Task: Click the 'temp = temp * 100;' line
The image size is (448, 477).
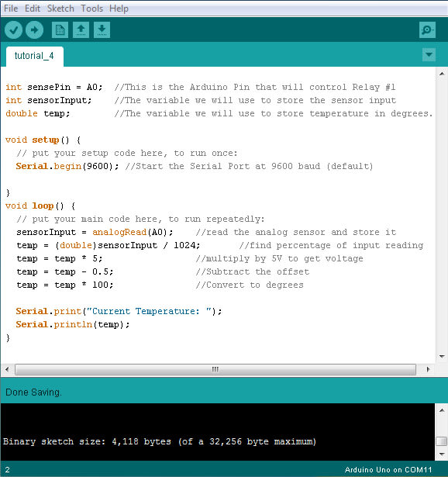Action: pyautogui.click(x=65, y=285)
